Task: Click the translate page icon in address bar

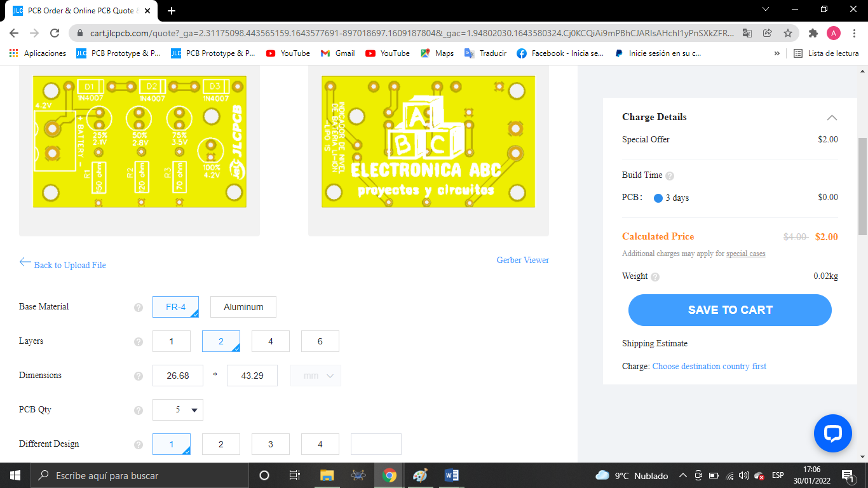Action: (x=747, y=33)
